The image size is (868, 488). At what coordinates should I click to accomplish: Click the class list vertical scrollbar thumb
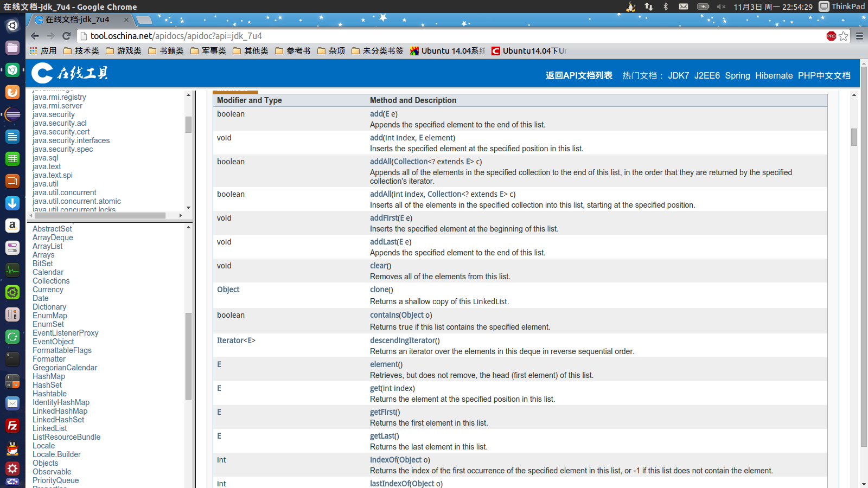188,356
